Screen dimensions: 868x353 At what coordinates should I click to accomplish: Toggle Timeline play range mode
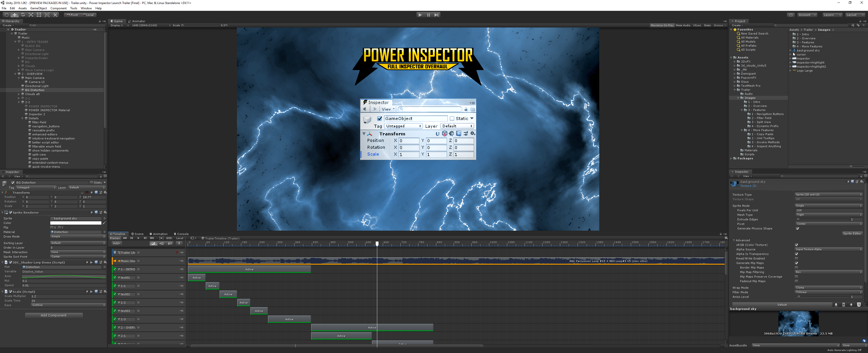coord(161,238)
